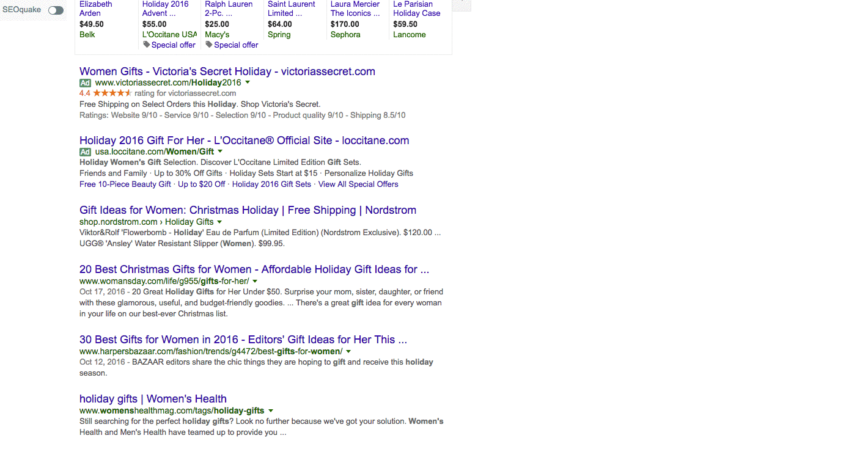Click the Sephora store name
Screen dimensions: 868x452
click(x=345, y=34)
